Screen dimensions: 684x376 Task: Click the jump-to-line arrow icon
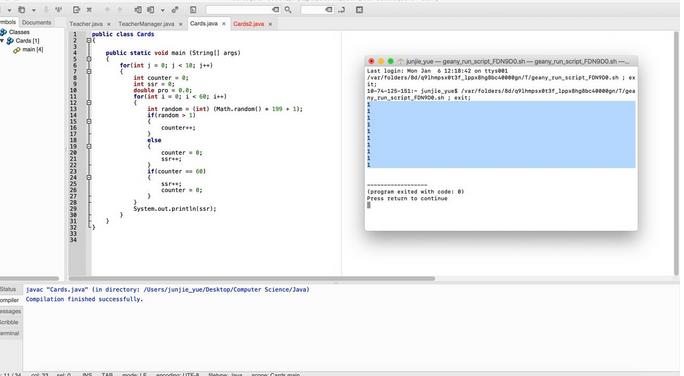342,10
